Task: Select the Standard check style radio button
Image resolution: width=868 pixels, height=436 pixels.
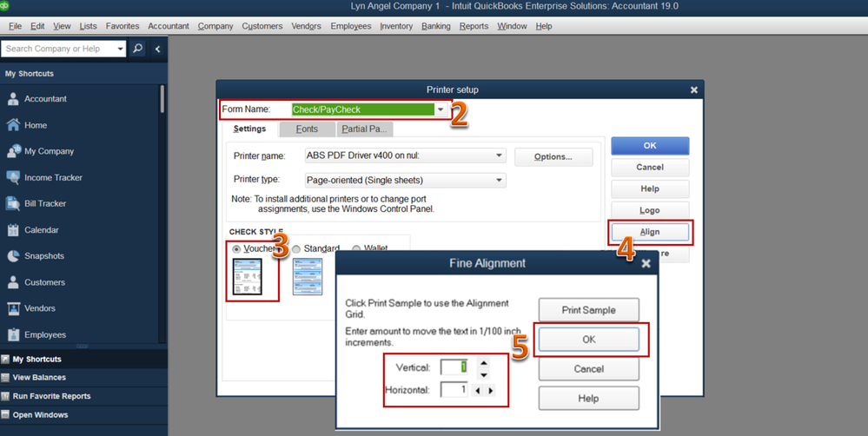Action: point(296,249)
